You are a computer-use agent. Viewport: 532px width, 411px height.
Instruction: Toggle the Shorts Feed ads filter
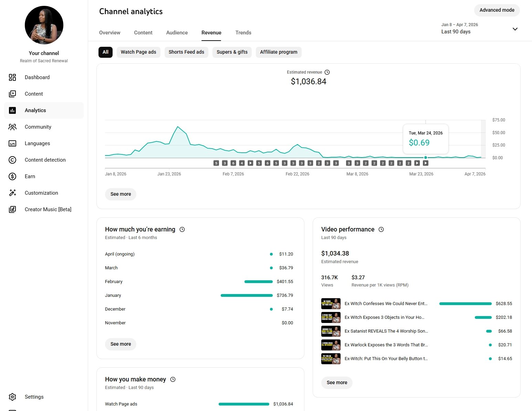coord(186,52)
